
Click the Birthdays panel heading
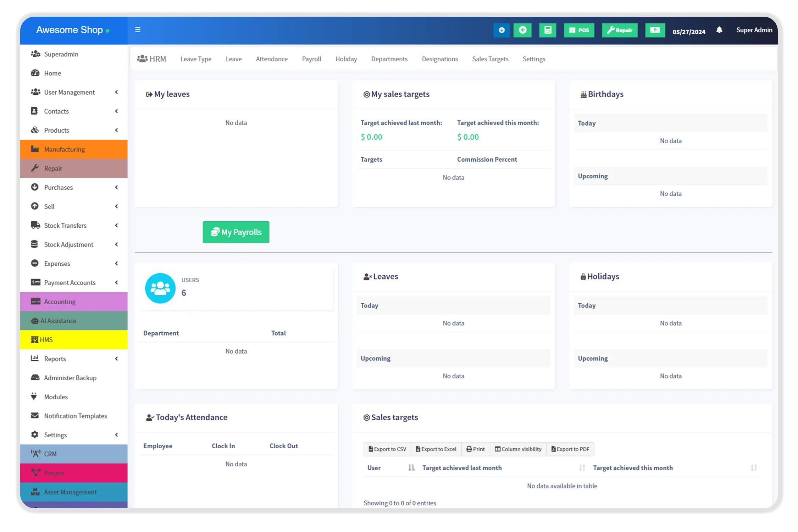(x=602, y=94)
